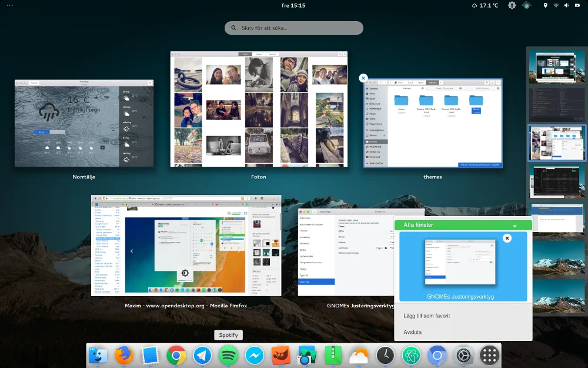Switch to the Norrtälje weather window
Image resolution: width=588 pixels, height=368 pixels.
(83, 123)
